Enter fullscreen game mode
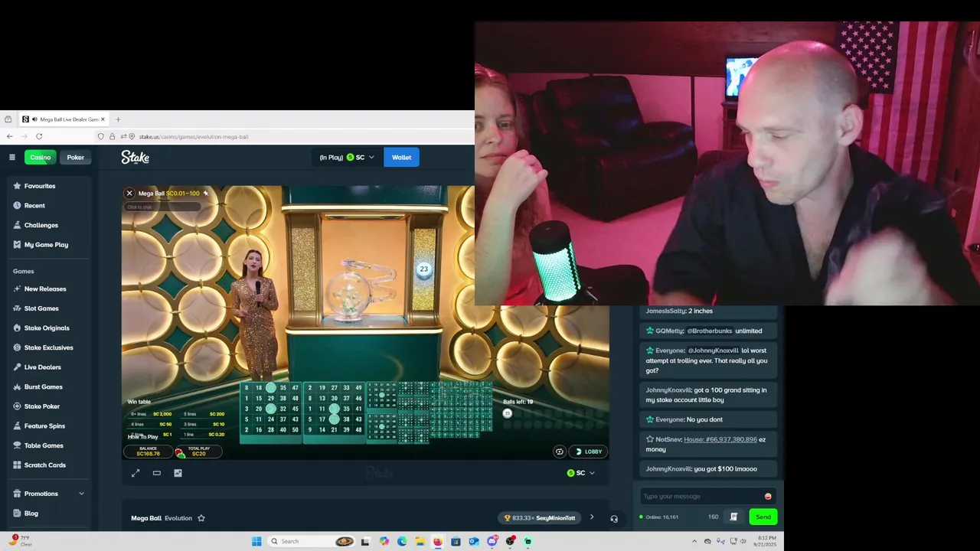 [136, 473]
